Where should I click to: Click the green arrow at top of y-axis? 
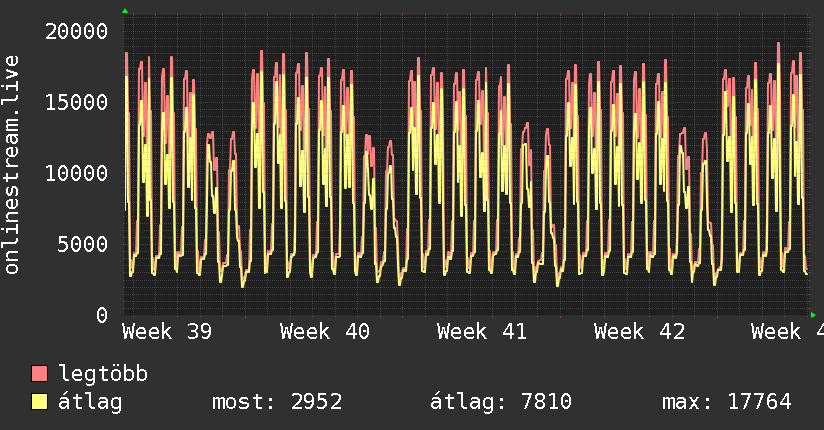[125, 11]
